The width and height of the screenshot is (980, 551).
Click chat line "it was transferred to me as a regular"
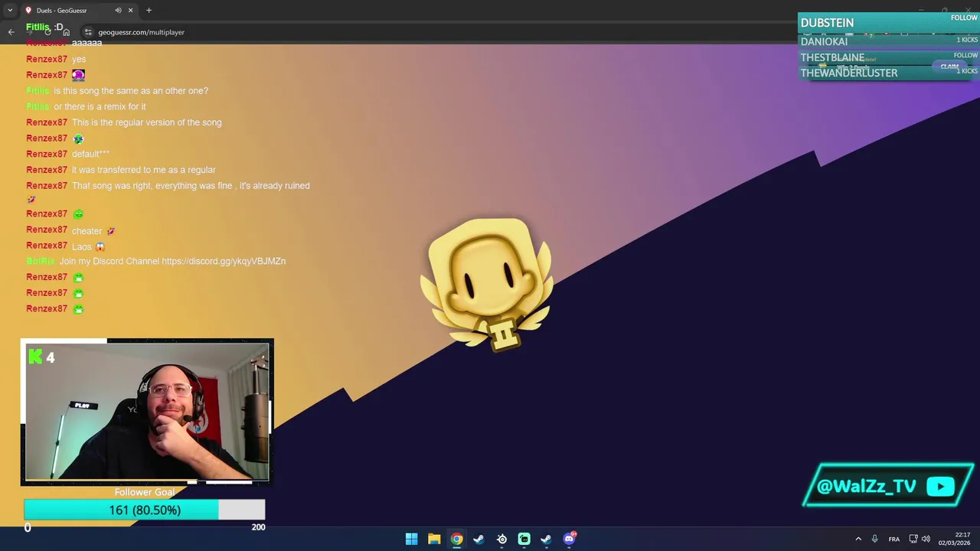144,170
